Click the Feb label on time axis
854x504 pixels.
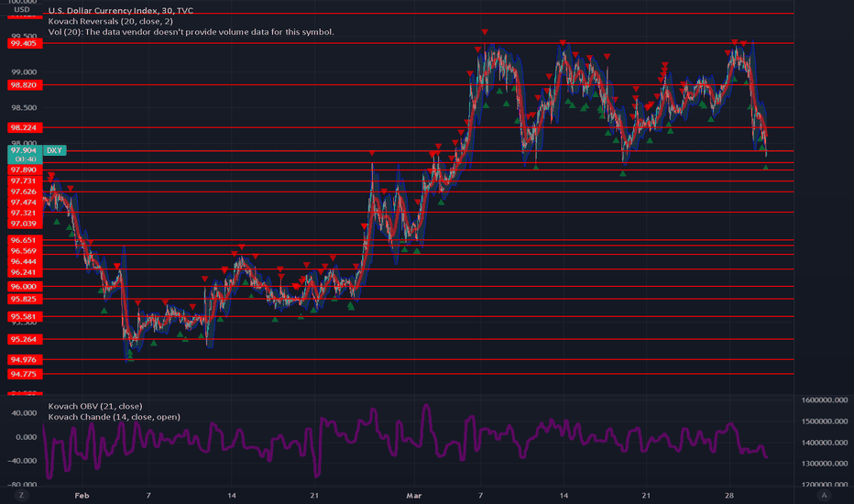point(82,495)
